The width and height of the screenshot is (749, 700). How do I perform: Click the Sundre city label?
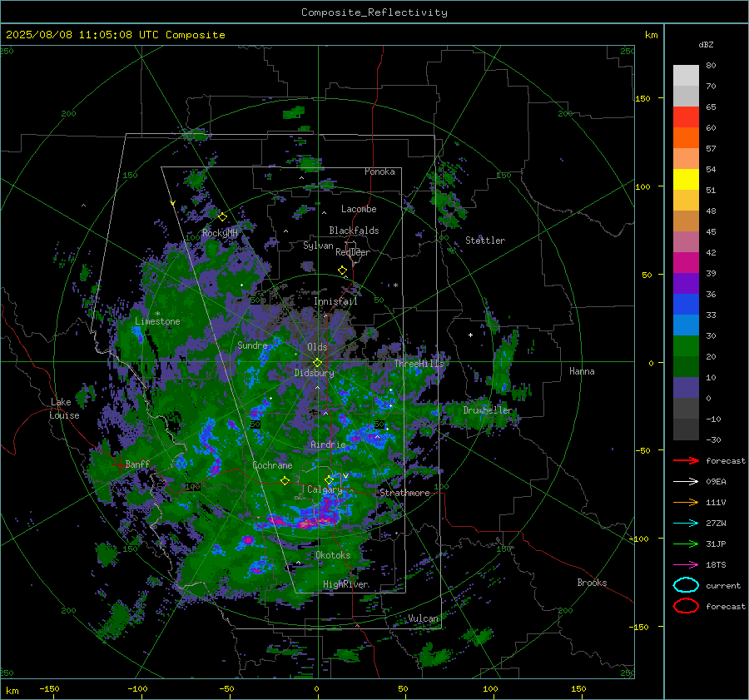[252, 345]
